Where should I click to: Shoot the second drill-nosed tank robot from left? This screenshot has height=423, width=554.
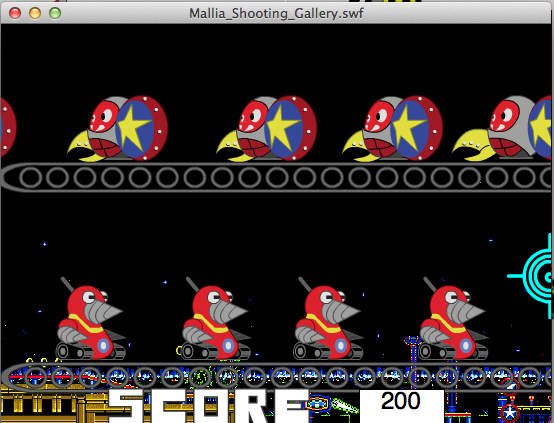(x=215, y=319)
